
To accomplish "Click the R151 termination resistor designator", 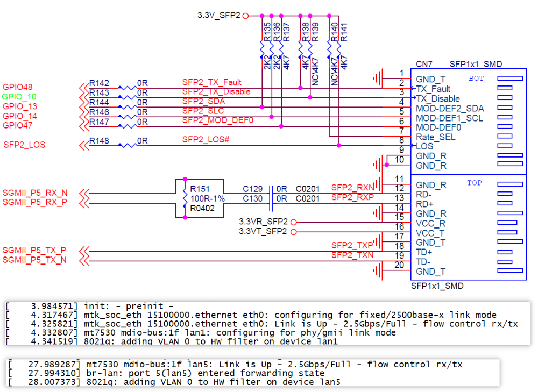I will (200, 189).
